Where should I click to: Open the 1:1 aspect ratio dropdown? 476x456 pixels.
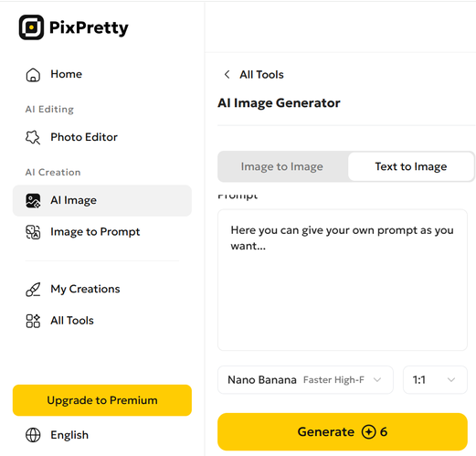(435, 380)
